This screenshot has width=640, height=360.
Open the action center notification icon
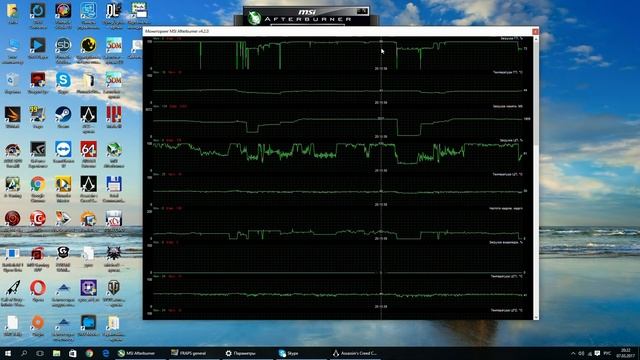[598, 353]
